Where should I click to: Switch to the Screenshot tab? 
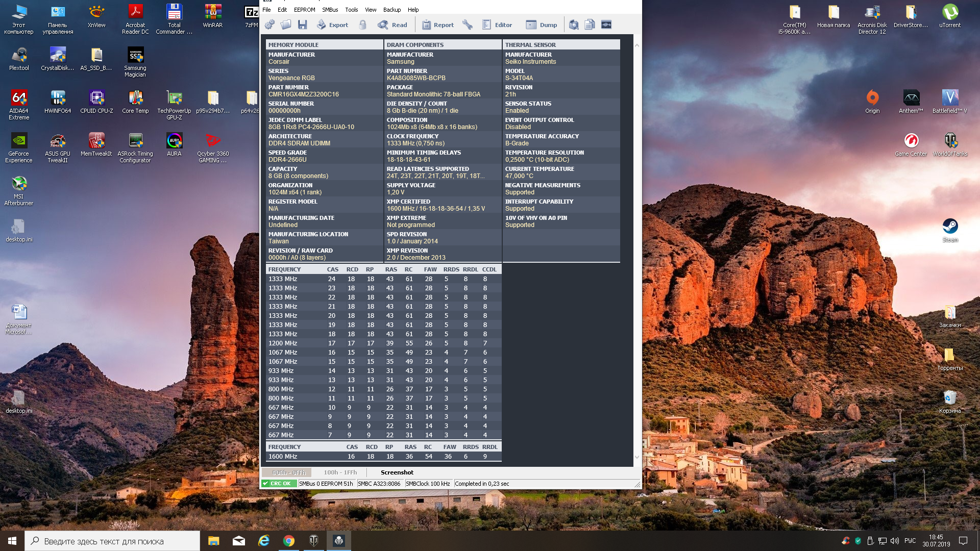pos(397,472)
